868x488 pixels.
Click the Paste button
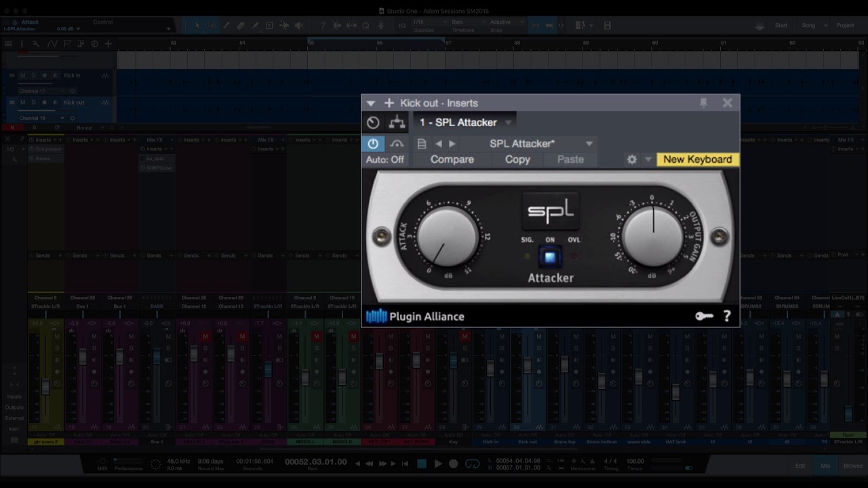[x=570, y=159]
